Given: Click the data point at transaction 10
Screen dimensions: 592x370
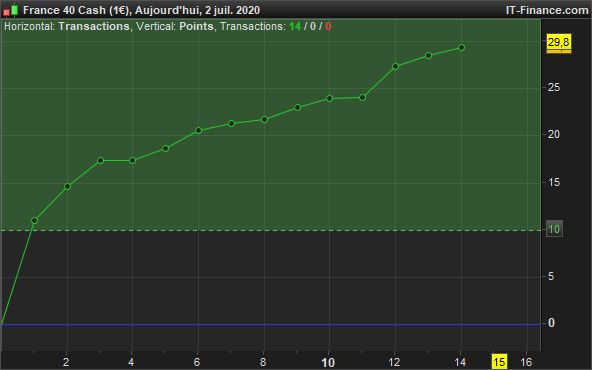Looking at the screenshot, I should pyautogui.click(x=329, y=99).
